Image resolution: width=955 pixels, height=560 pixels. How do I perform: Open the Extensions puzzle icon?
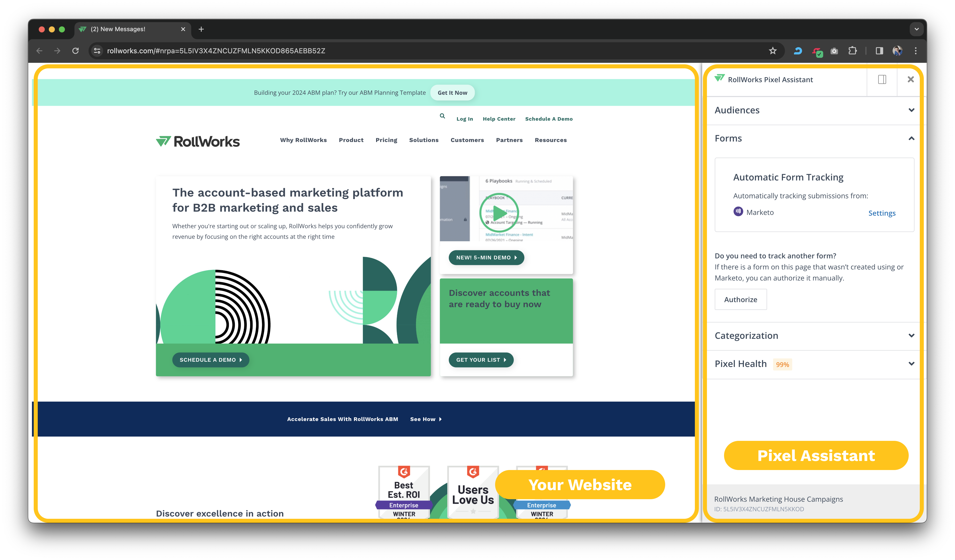coord(852,51)
